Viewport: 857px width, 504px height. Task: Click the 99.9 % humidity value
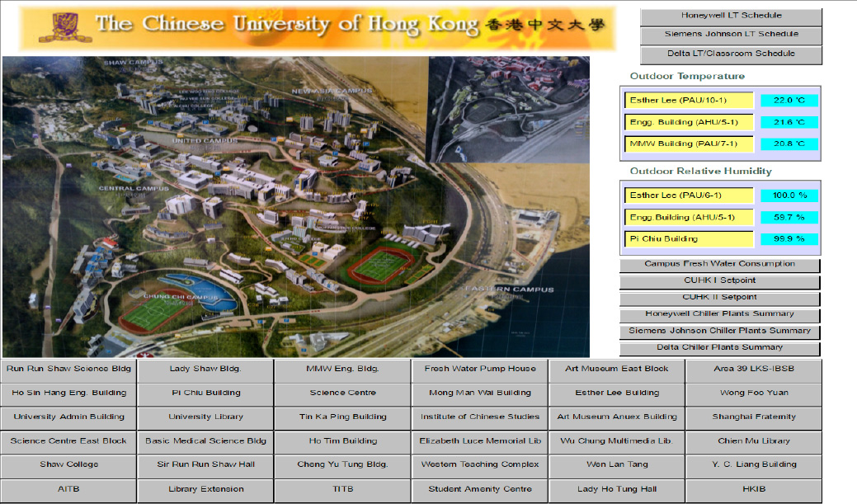789,239
